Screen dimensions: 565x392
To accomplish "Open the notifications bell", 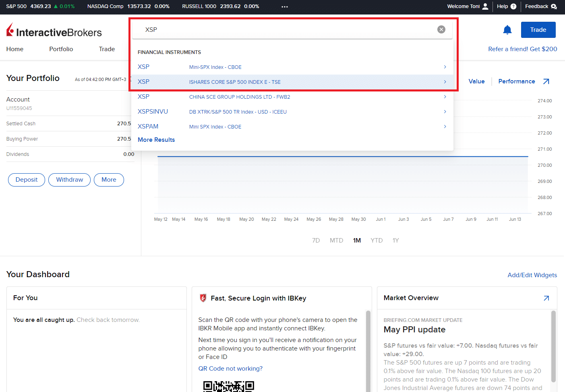I will 507,30.
